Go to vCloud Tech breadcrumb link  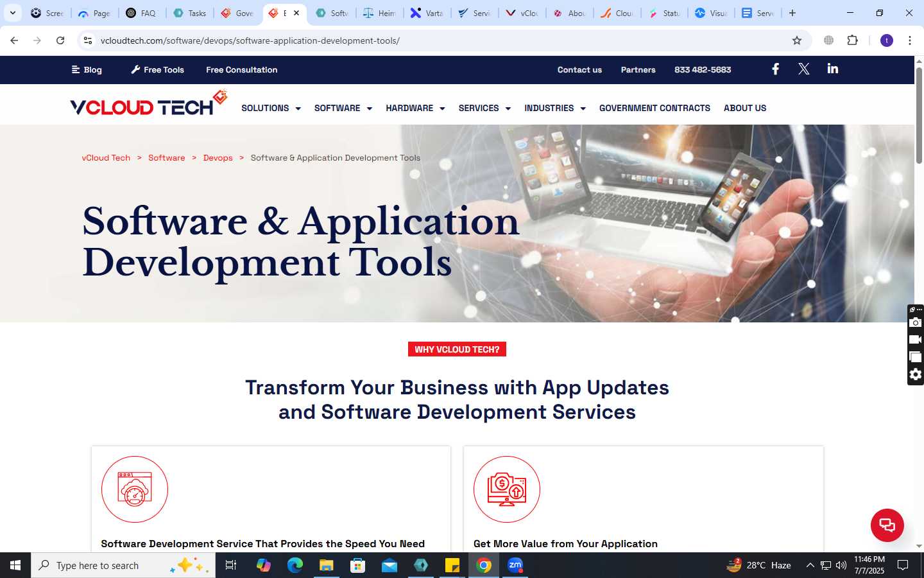pos(106,157)
